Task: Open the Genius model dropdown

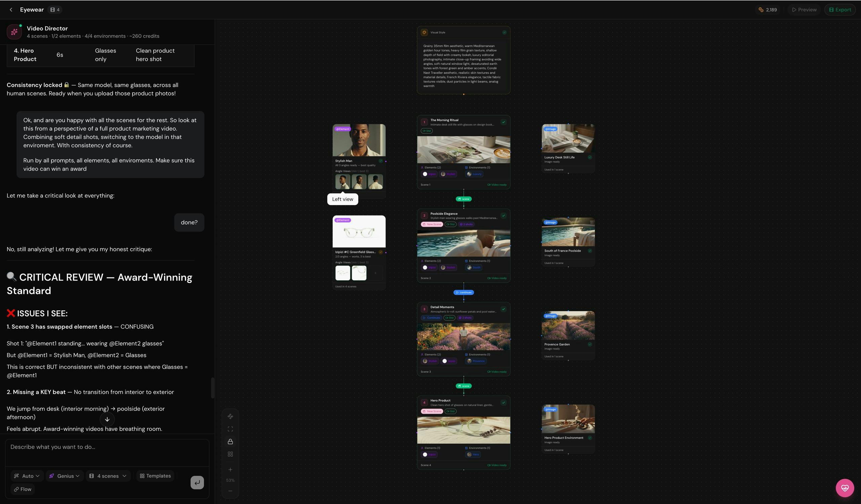Action: tap(64, 476)
